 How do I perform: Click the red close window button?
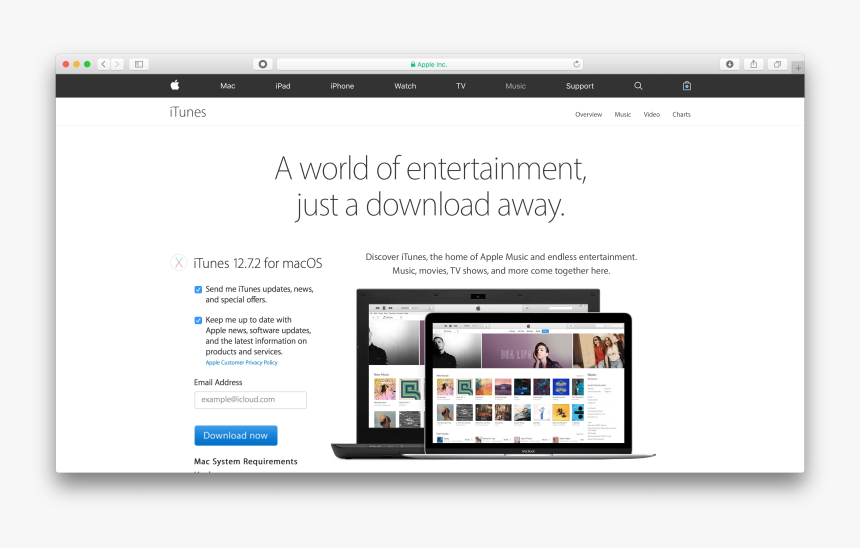click(x=66, y=64)
